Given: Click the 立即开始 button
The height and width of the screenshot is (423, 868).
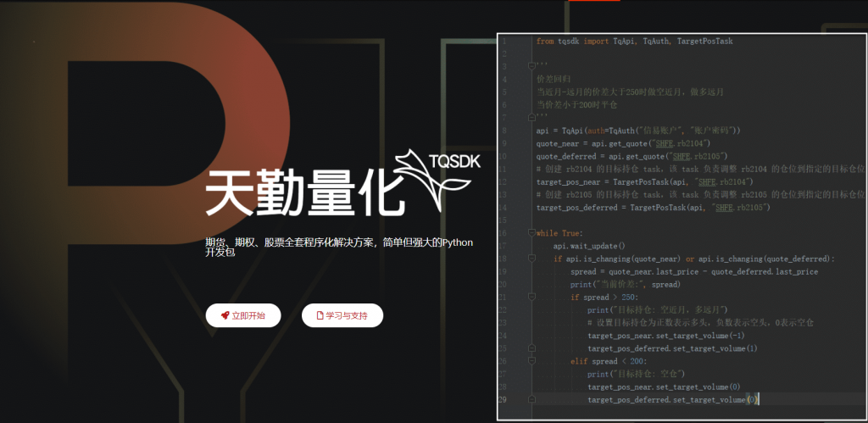Looking at the screenshot, I should [243, 315].
